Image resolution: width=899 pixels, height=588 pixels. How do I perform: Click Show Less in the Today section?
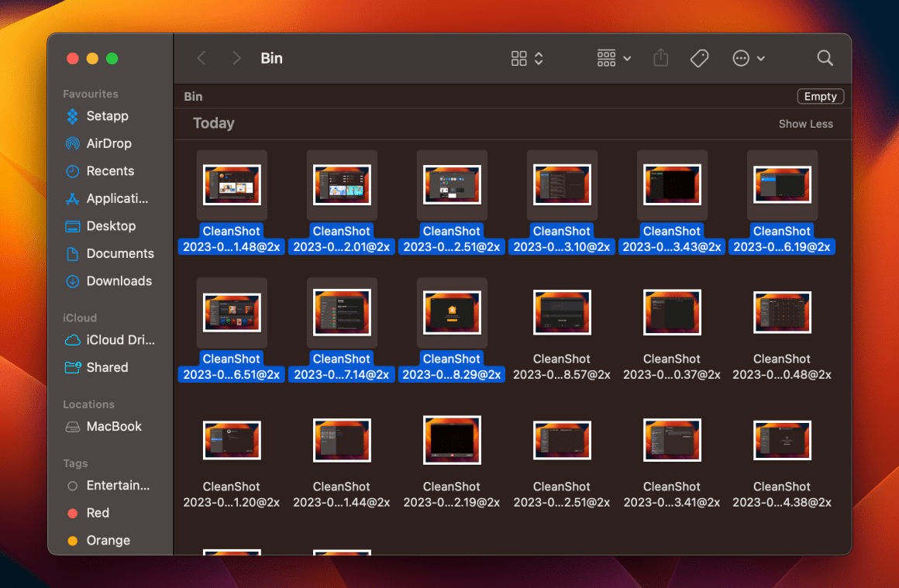coord(806,123)
